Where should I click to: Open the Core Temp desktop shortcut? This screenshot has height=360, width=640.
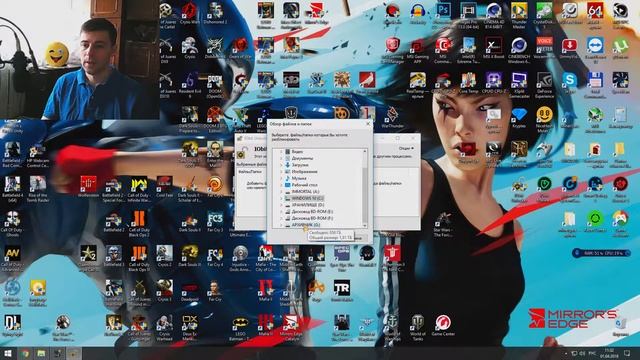pos(468,83)
